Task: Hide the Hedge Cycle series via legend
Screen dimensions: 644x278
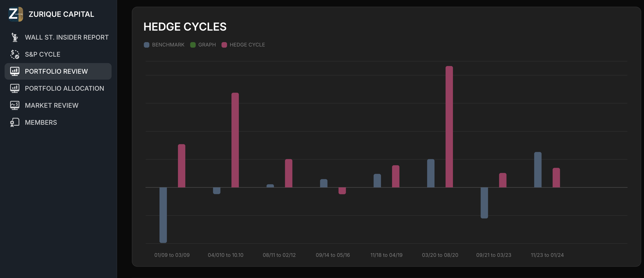Action: tap(247, 45)
